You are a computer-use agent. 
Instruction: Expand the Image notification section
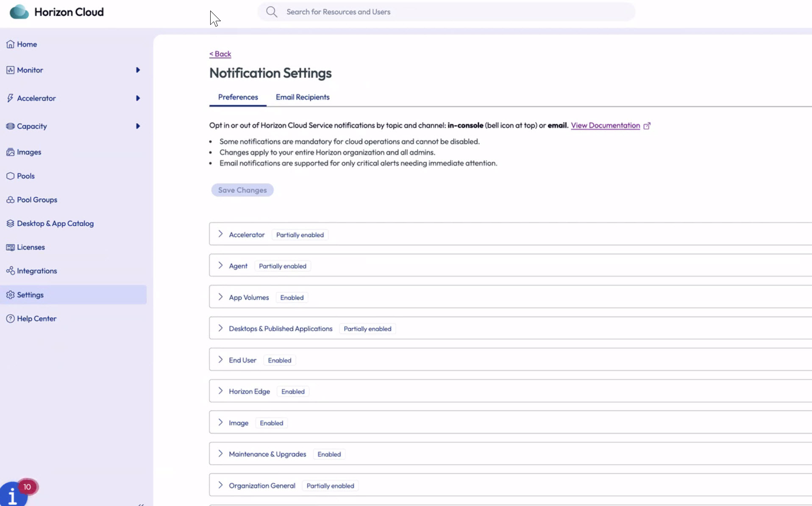[220, 422]
